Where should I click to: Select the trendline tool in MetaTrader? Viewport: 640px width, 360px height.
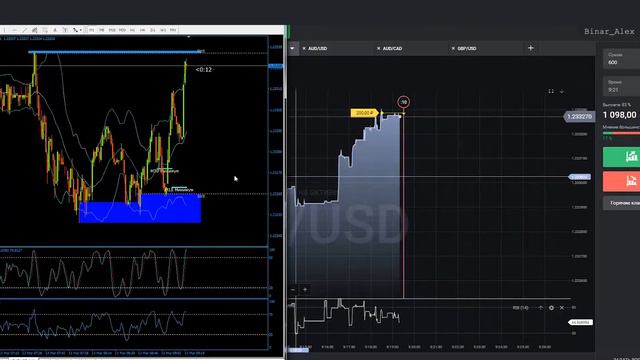(24, 30)
